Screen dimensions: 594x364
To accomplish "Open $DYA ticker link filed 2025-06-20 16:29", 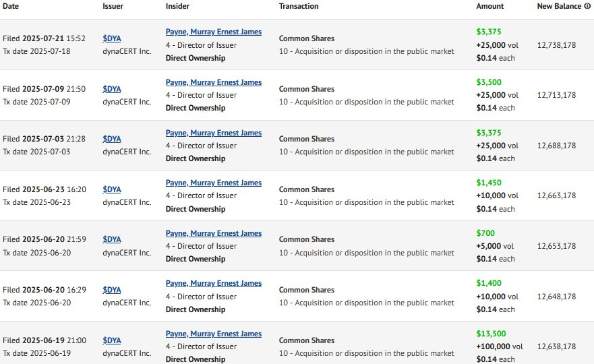I will point(112,290).
